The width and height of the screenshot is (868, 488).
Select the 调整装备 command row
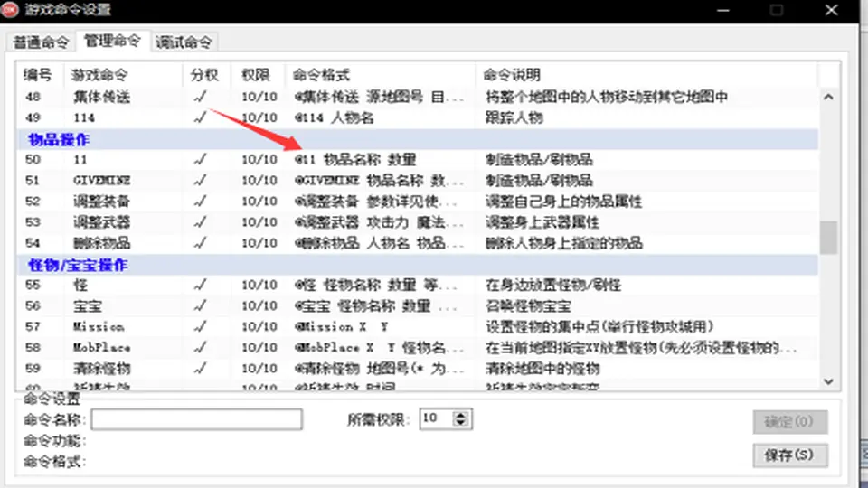[418, 202]
